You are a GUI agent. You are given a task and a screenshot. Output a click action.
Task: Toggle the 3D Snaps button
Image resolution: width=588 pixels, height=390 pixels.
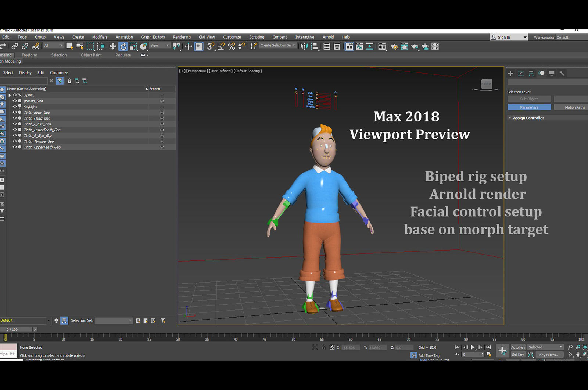(x=211, y=46)
